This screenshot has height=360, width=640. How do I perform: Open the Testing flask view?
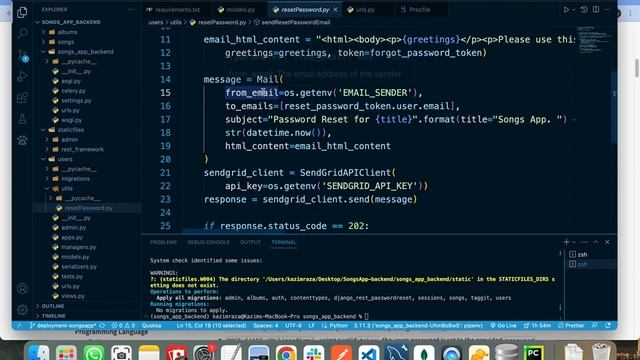click(x=22, y=119)
